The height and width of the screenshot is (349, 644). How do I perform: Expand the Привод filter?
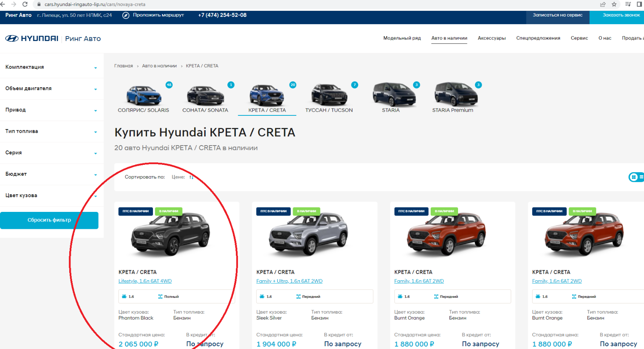(52, 110)
